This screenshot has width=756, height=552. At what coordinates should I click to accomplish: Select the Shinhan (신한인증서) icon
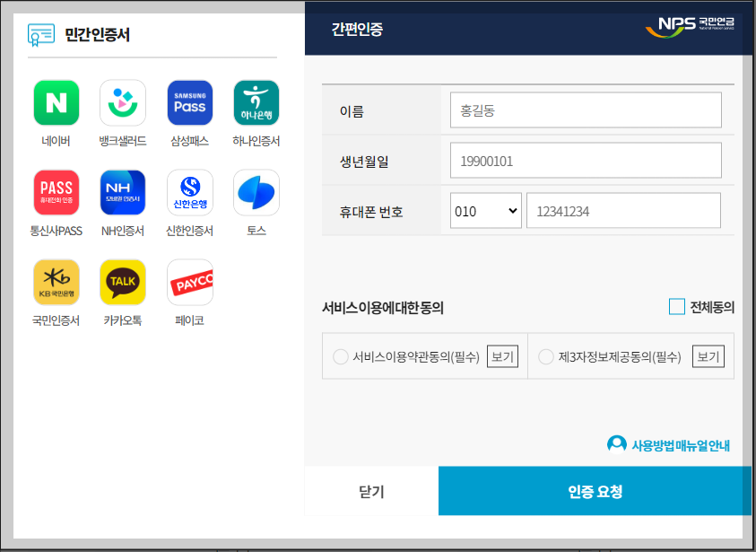pyautogui.click(x=190, y=192)
